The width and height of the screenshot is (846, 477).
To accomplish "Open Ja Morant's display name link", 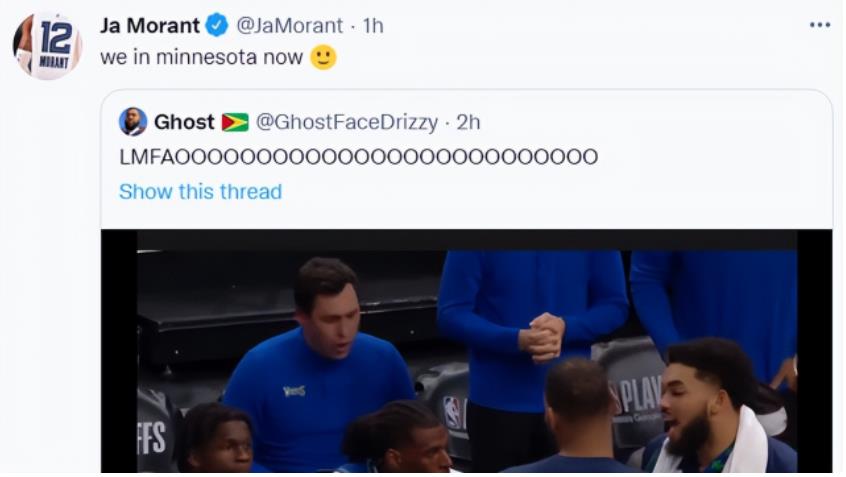I will pos(150,25).
